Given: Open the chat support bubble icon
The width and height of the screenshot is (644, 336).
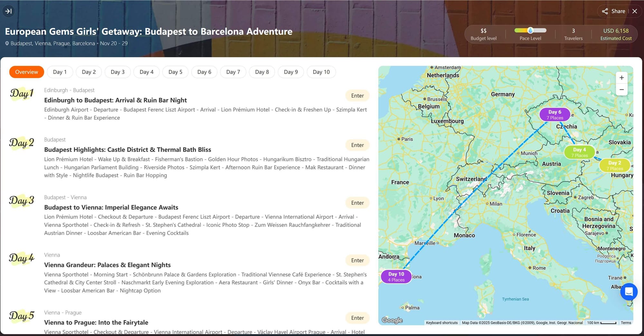Looking at the screenshot, I should [629, 292].
